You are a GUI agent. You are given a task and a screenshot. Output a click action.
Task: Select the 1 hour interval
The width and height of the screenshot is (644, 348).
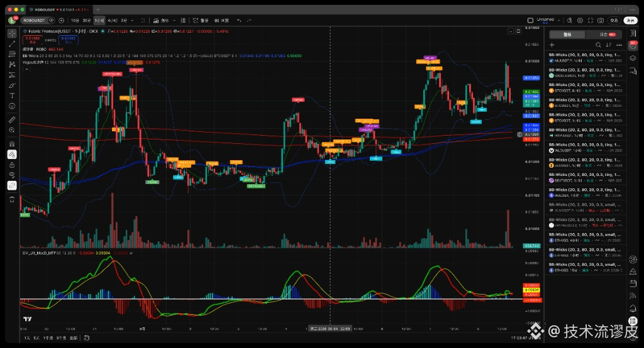[99, 20]
